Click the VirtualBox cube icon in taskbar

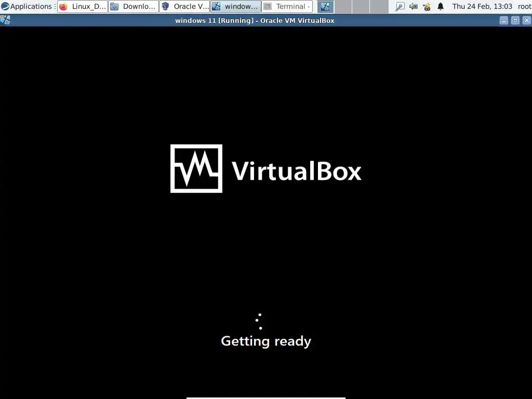coord(166,6)
